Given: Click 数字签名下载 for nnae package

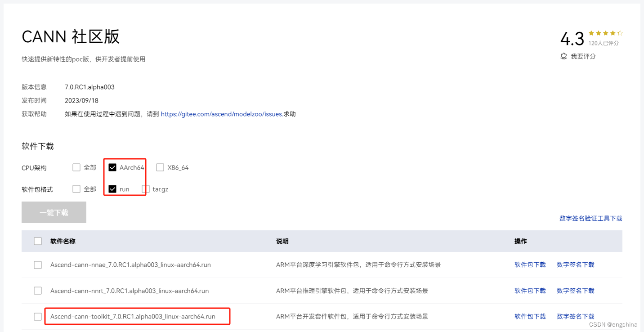Looking at the screenshot, I should pos(576,265).
